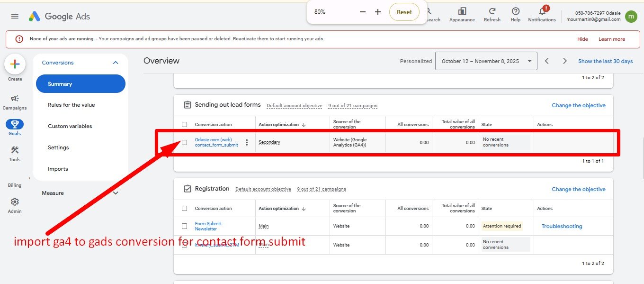Image resolution: width=644 pixels, height=284 pixels.
Task: Open Troubleshooting for Form Submit Newsletter
Action: [562, 226]
